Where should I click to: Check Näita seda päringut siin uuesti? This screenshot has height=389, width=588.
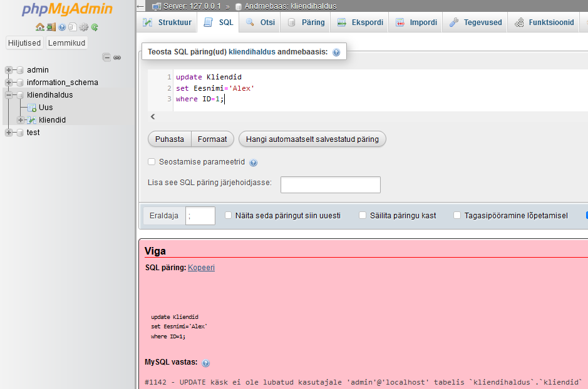point(228,215)
